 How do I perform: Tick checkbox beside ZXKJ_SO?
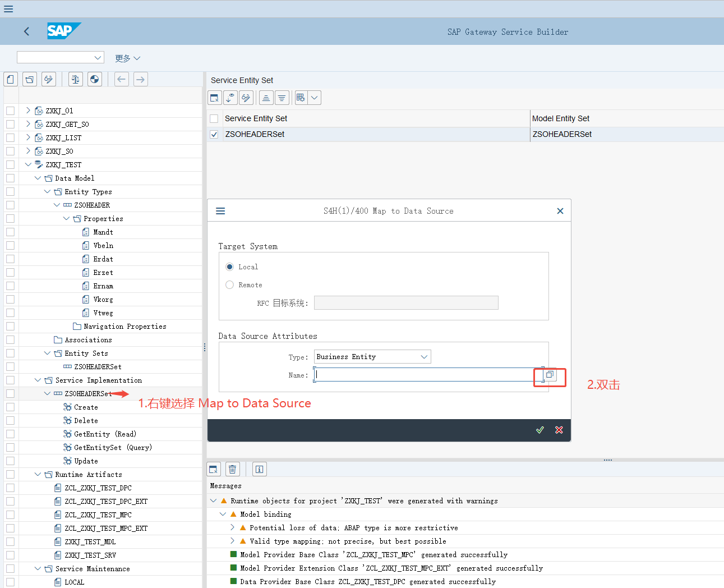tap(10, 151)
